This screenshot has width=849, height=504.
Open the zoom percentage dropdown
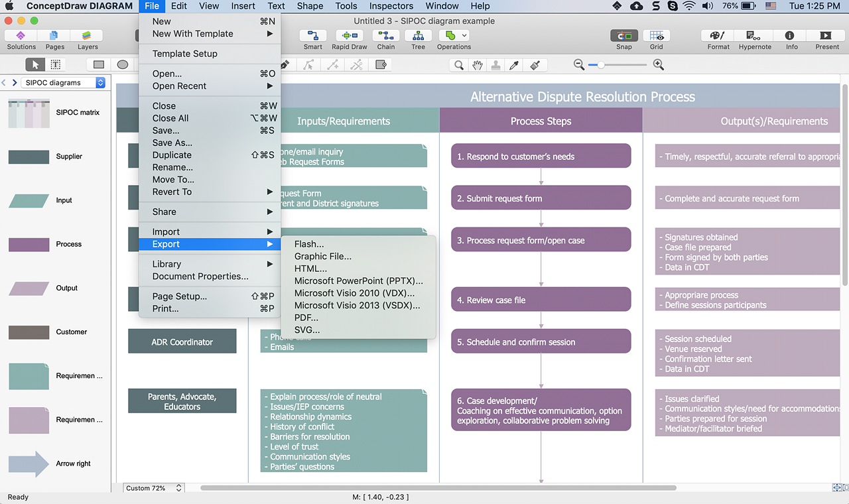153,487
